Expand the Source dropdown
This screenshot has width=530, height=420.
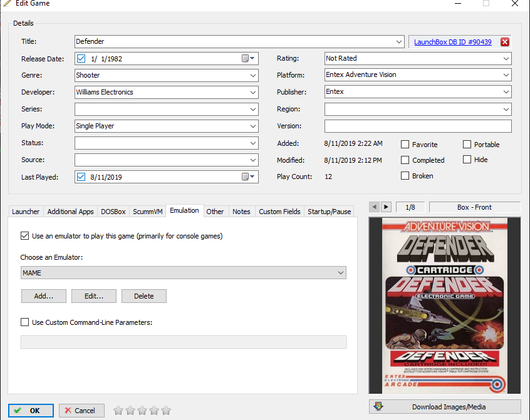[253, 160]
